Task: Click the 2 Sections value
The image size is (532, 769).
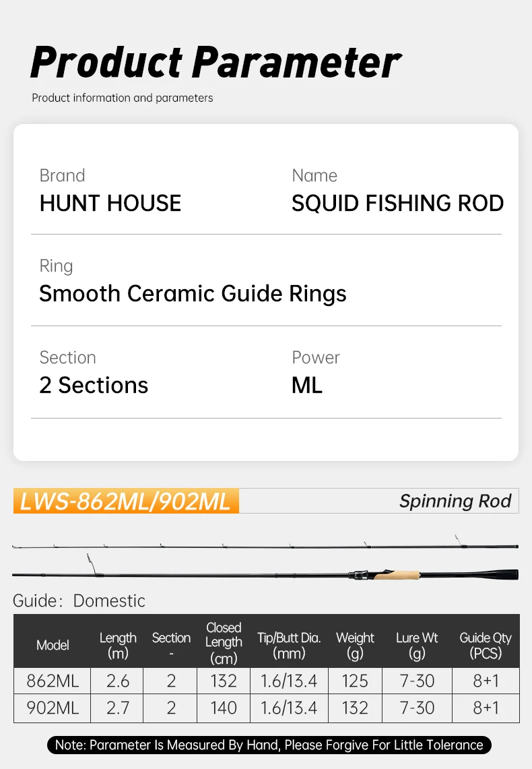Action: point(94,386)
